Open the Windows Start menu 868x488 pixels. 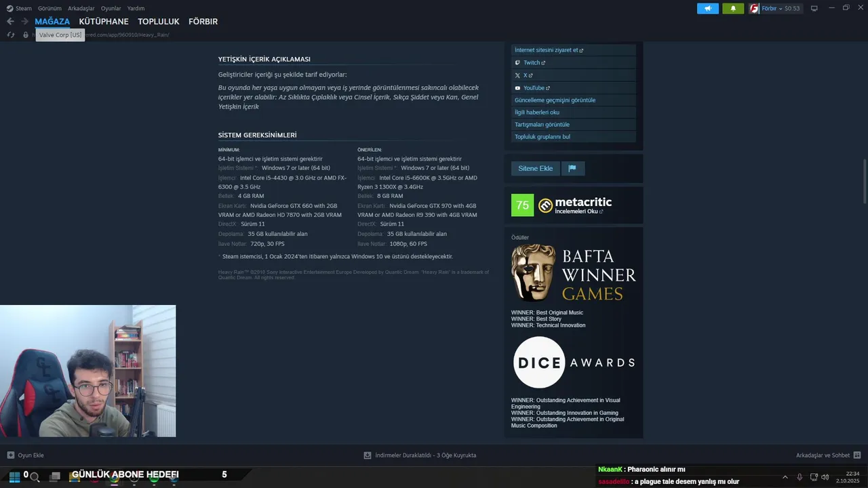tap(14, 476)
